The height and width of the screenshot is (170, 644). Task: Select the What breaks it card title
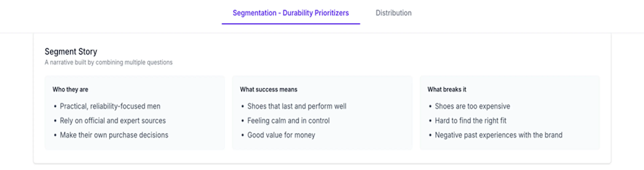447,89
